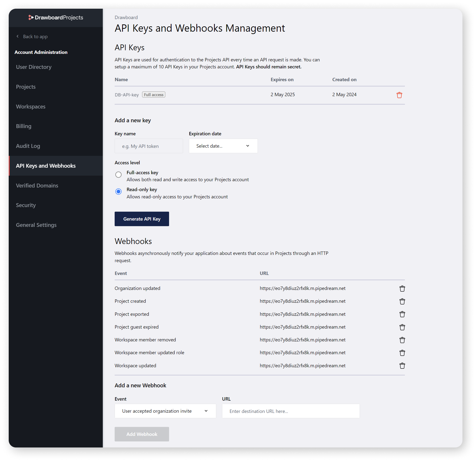Click the Generate API Key button
The height and width of the screenshot is (461, 476).
pyautogui.click(x=142, y=219)
